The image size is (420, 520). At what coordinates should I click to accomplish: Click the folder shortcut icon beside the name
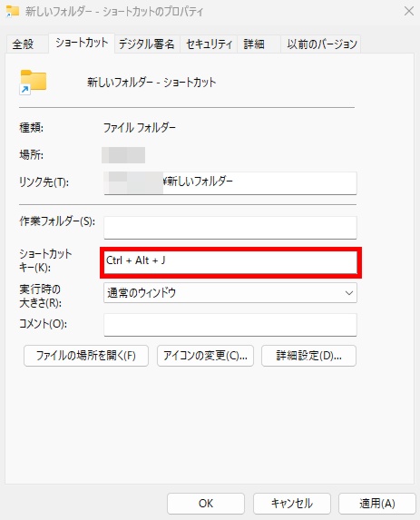point(33,83)
